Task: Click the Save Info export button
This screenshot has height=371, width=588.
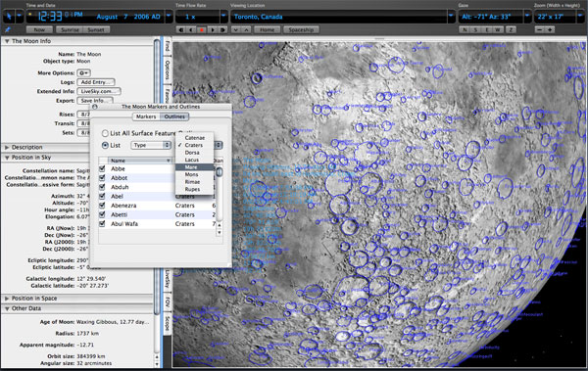Action: [95, 101]
